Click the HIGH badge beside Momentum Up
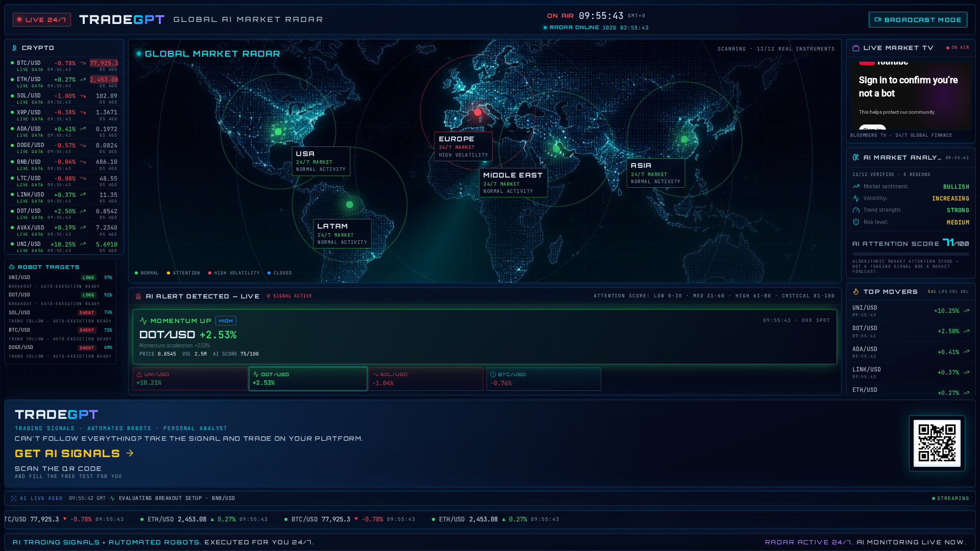This screenshot has width=980, height=551. point(226,321)
